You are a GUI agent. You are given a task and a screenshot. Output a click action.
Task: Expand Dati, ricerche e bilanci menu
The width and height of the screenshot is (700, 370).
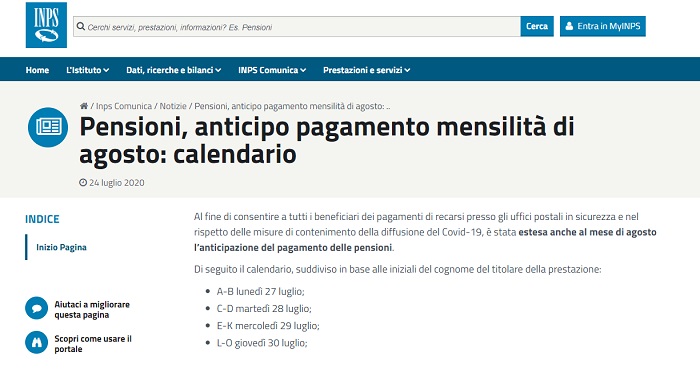tap(174, 70)
